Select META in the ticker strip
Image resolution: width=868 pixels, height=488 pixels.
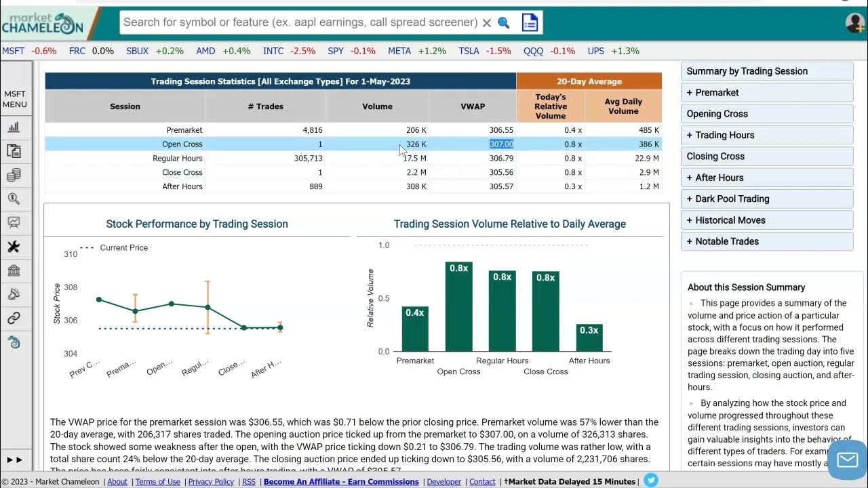click(399, 51)
